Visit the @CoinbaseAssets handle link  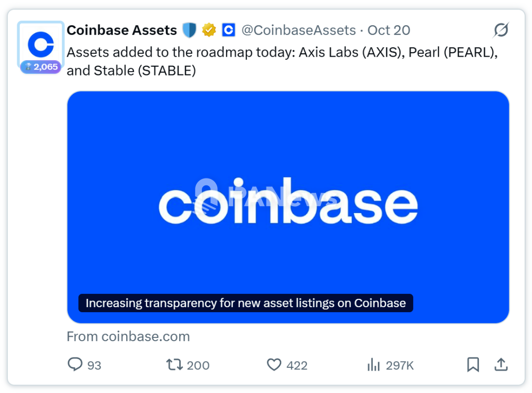click(x=299, y=30)
